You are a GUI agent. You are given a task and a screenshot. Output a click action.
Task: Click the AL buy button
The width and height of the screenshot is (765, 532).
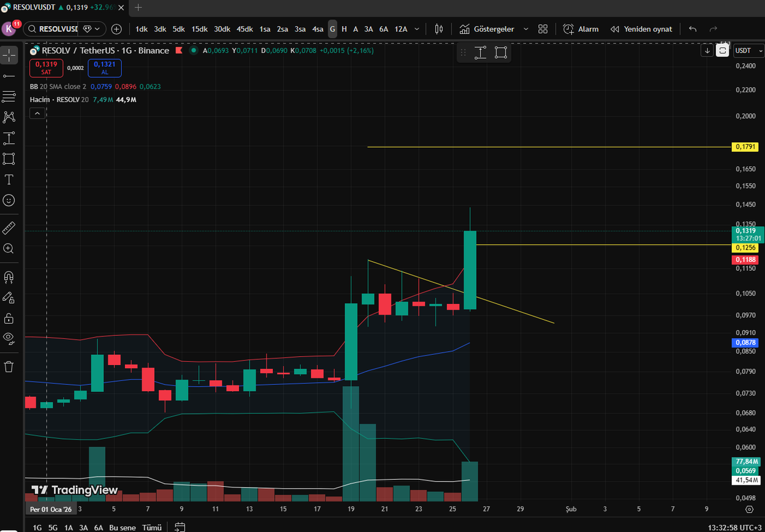[x=104, y=68]
